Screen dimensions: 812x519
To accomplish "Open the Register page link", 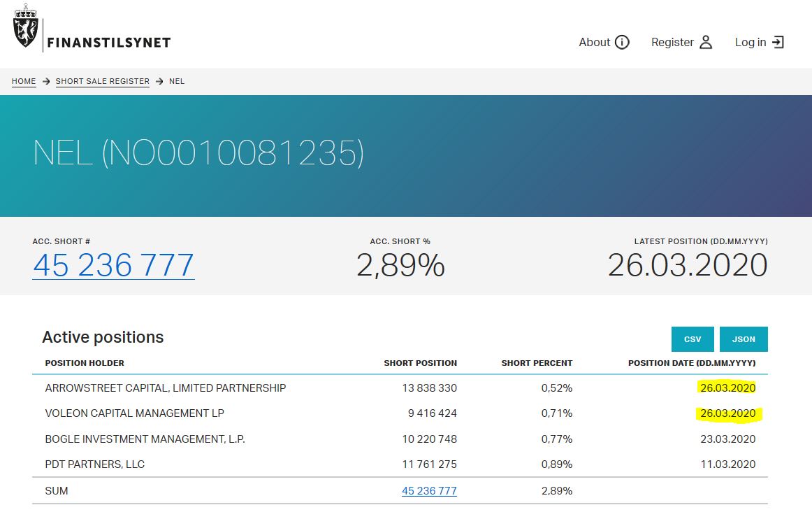I will pos(672,42).
